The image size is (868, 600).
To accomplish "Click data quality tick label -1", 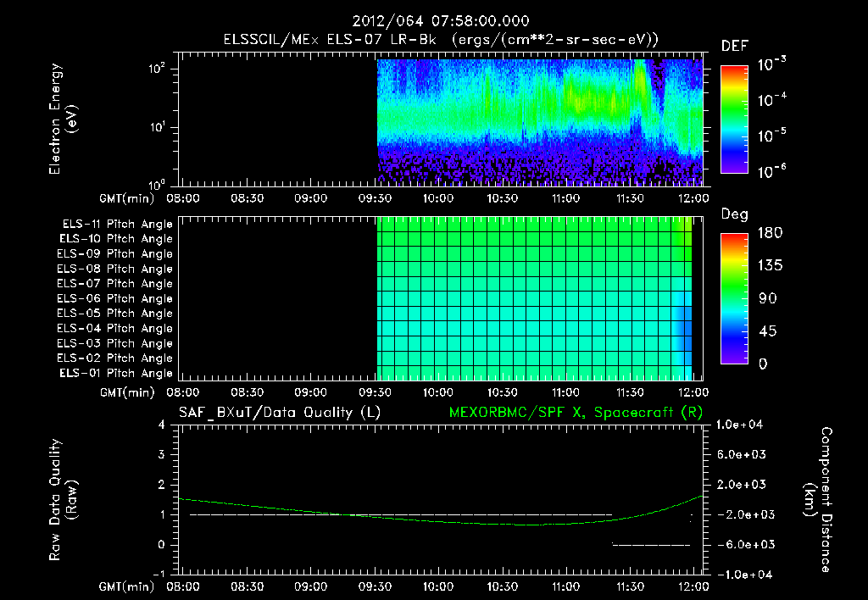I will point(159,575).
